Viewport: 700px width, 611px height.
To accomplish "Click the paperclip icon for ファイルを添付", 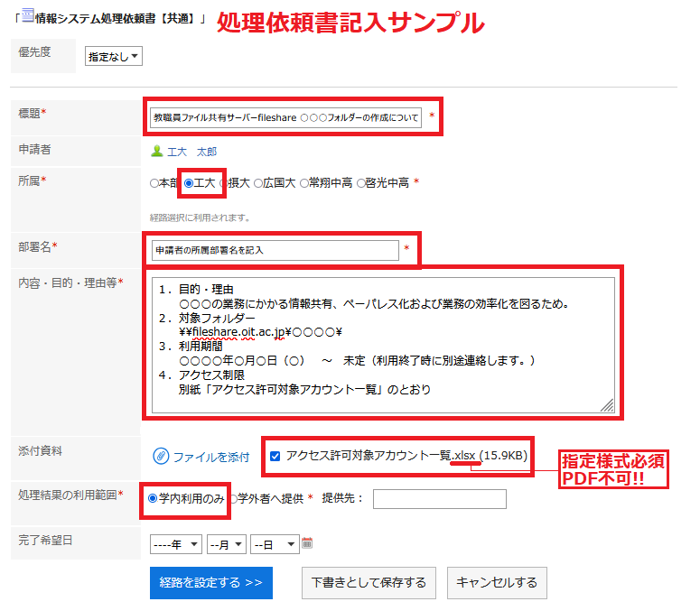I will pyautogui.click(x=161, y=457).
